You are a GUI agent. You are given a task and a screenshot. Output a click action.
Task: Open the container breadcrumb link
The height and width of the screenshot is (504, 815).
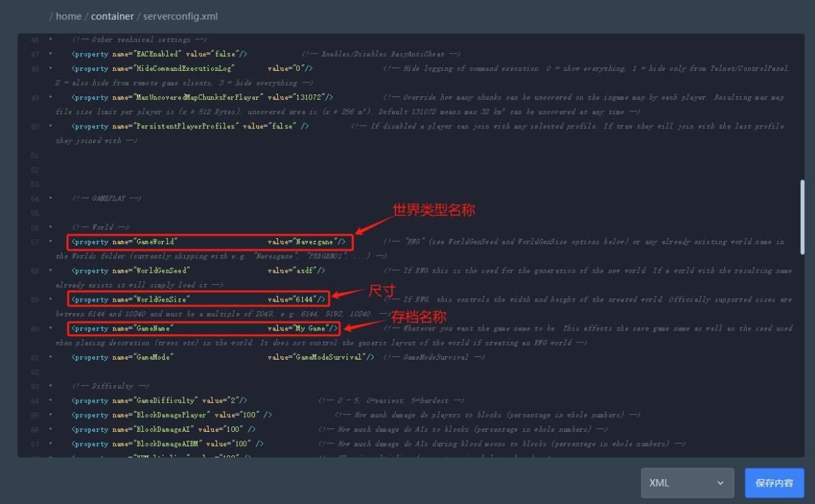point(112,16)
